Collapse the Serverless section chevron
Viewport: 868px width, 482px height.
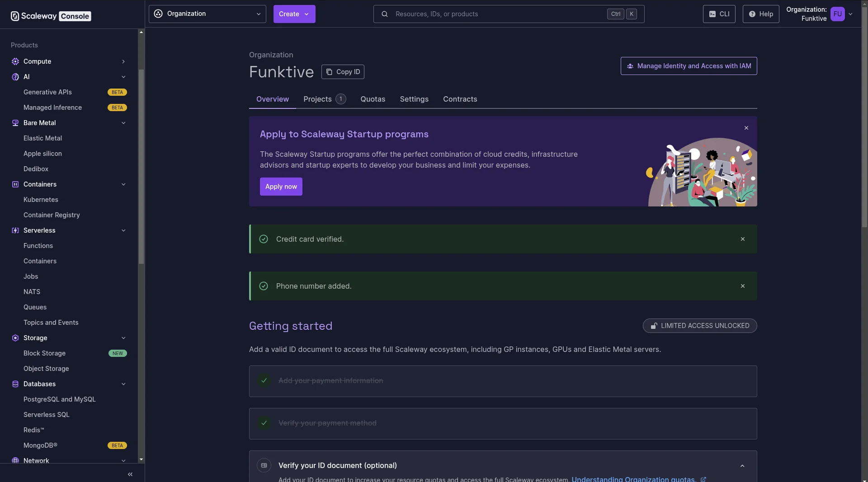click(x=123, y=230)
